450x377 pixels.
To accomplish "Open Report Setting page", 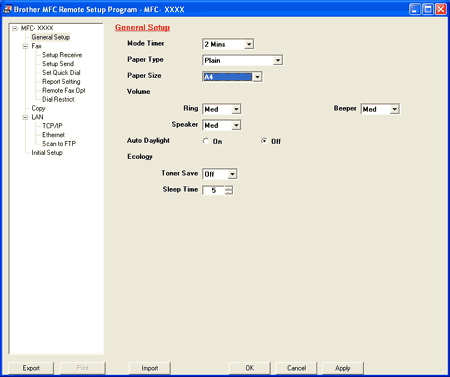I will 61,82.
